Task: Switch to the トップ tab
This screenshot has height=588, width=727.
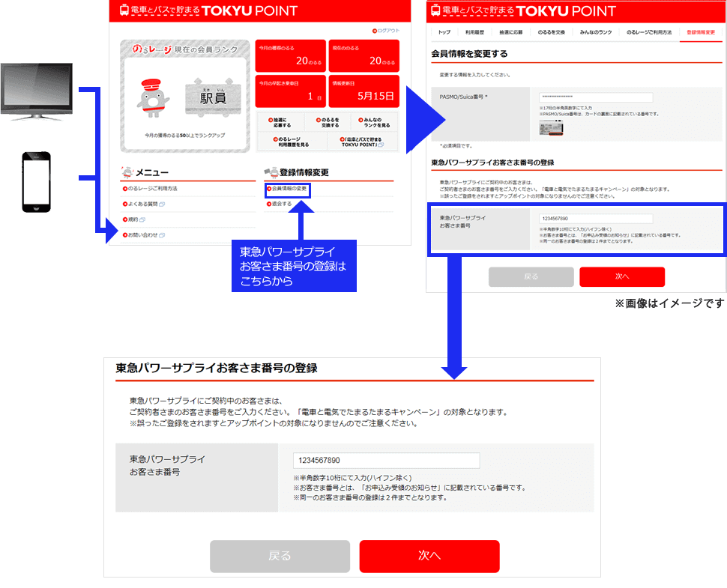Action: coord(444,32)
